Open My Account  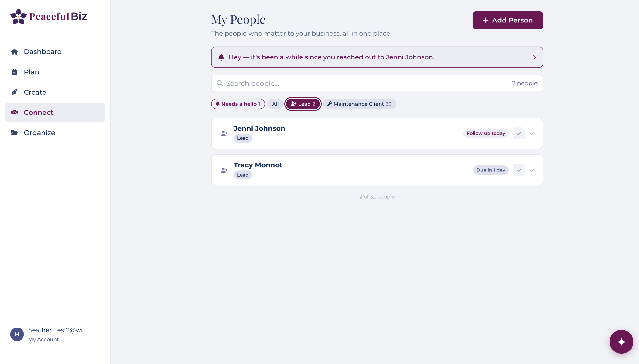[43, 339]
